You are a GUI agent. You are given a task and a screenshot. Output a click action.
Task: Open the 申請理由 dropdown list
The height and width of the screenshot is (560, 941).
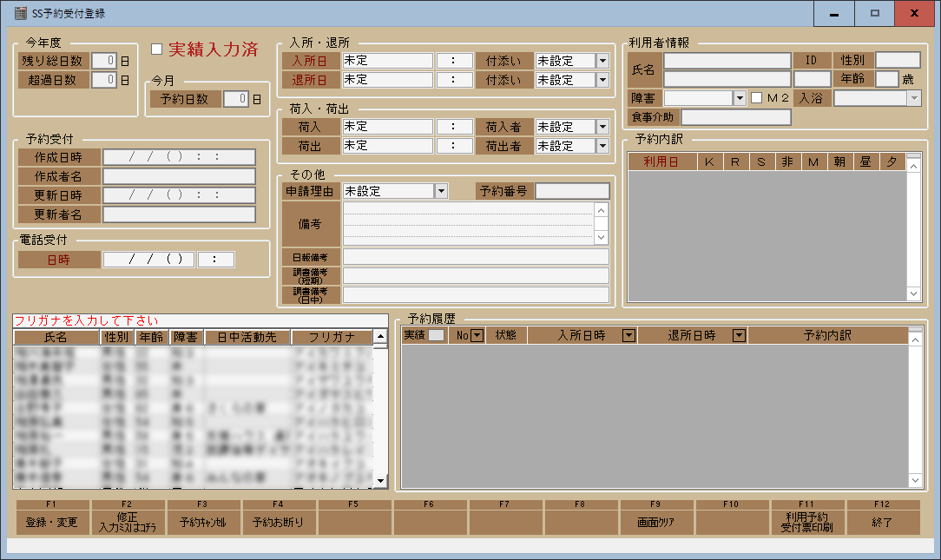point(441,191)
